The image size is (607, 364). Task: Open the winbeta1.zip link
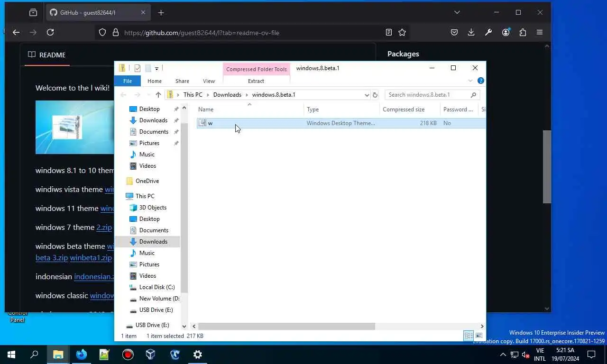click(x=91, y=258)
